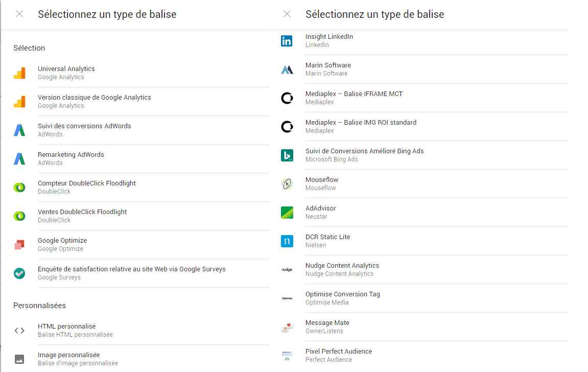Click the AdAdvisor green Neustar icon
Image resolution: width=588 pixels, height=372 pixels.
(287, 212)
